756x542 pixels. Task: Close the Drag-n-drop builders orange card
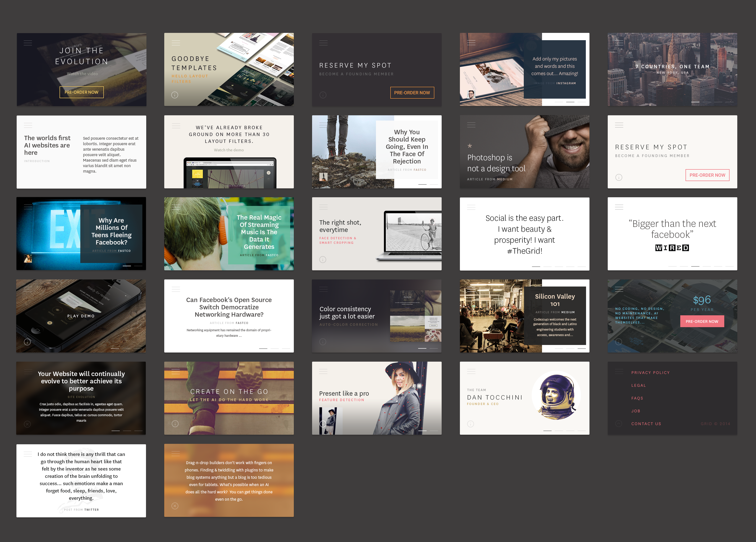175,506
